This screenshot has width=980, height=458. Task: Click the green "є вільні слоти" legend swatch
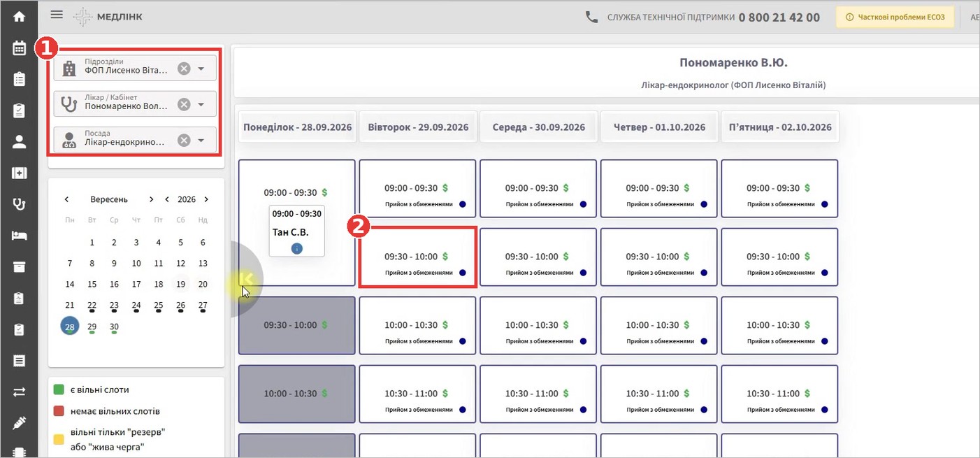coord(59,389)
